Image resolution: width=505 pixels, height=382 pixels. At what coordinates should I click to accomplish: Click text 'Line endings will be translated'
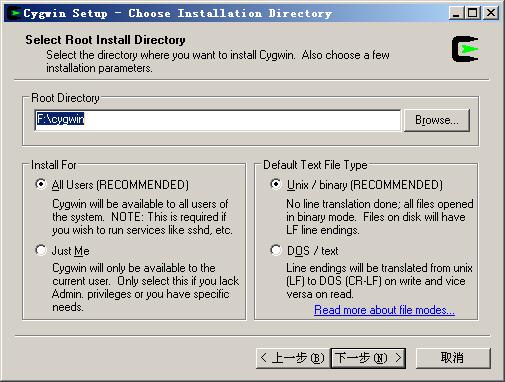point(357,268)
